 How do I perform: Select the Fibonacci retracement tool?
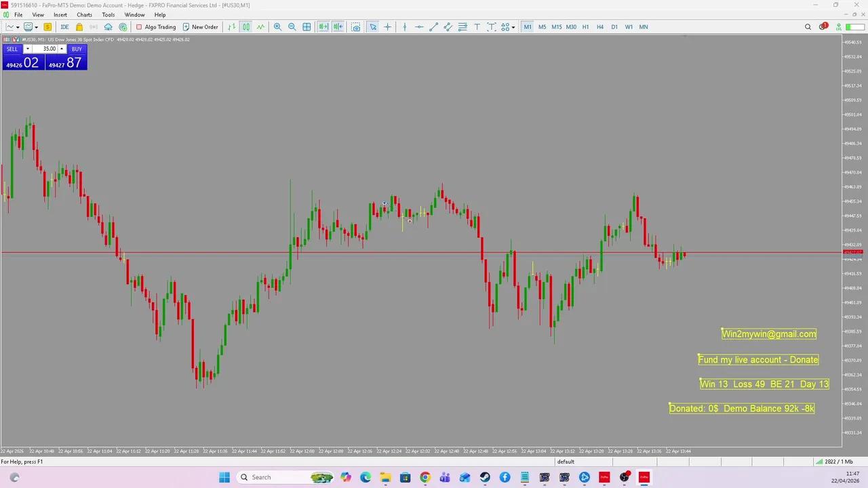(x=462, y=27)
